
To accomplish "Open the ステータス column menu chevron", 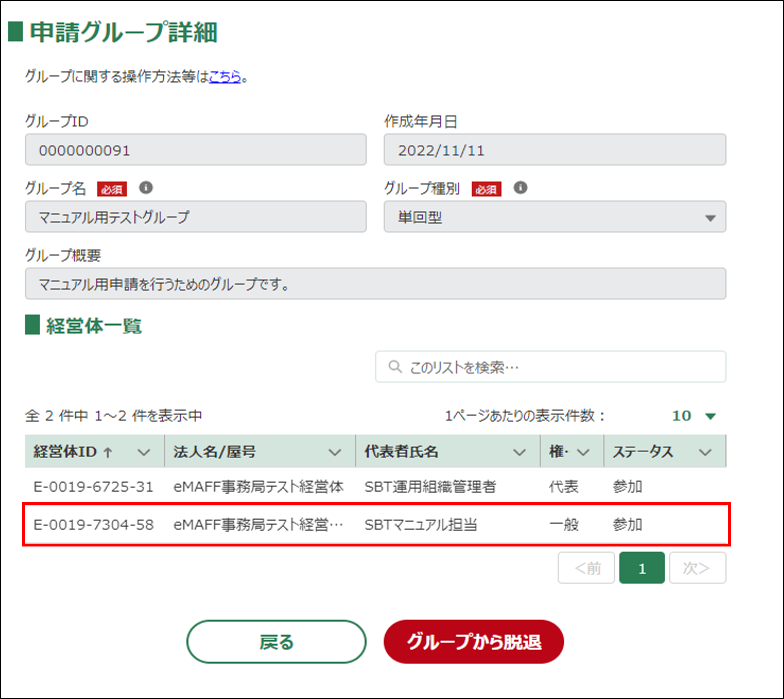I will (705, 452).
